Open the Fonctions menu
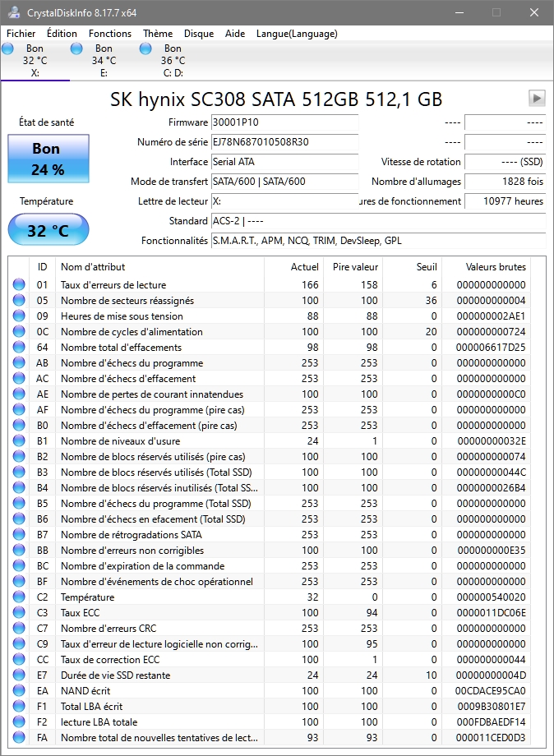 [x=110, y=34]
